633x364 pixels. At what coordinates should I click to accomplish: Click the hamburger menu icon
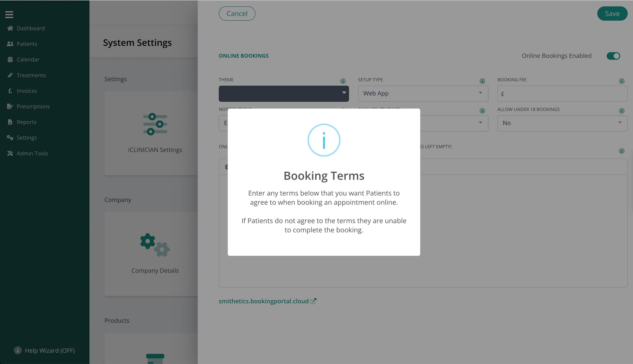(x=9, y=14)
